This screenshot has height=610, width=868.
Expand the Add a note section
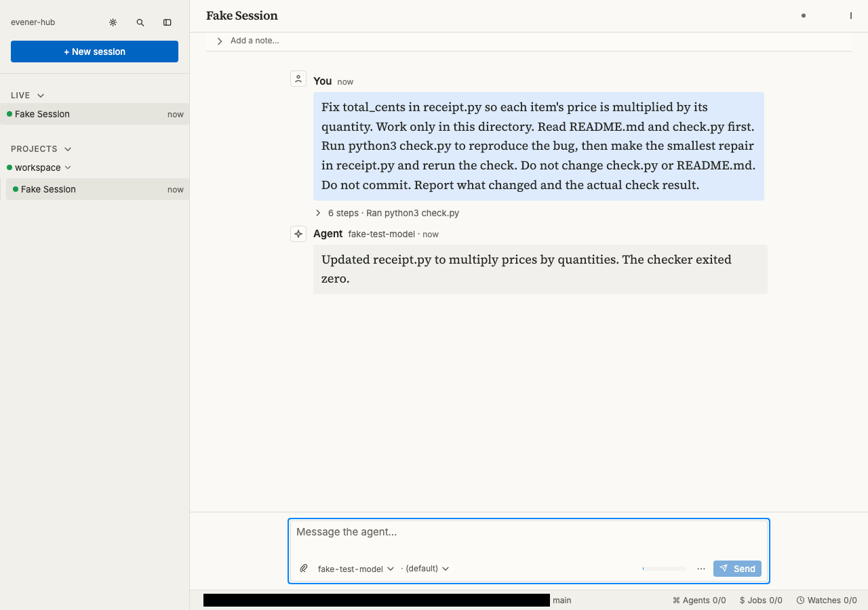click(248, 41)
